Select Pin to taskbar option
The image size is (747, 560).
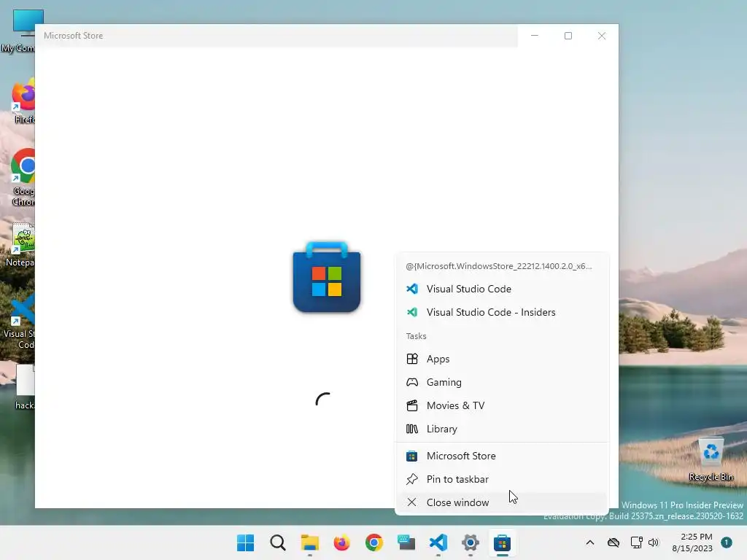(502, 479)
